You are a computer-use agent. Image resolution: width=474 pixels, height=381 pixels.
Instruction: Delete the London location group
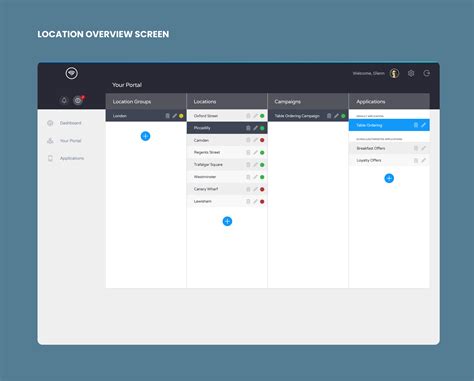coord(167,116)
